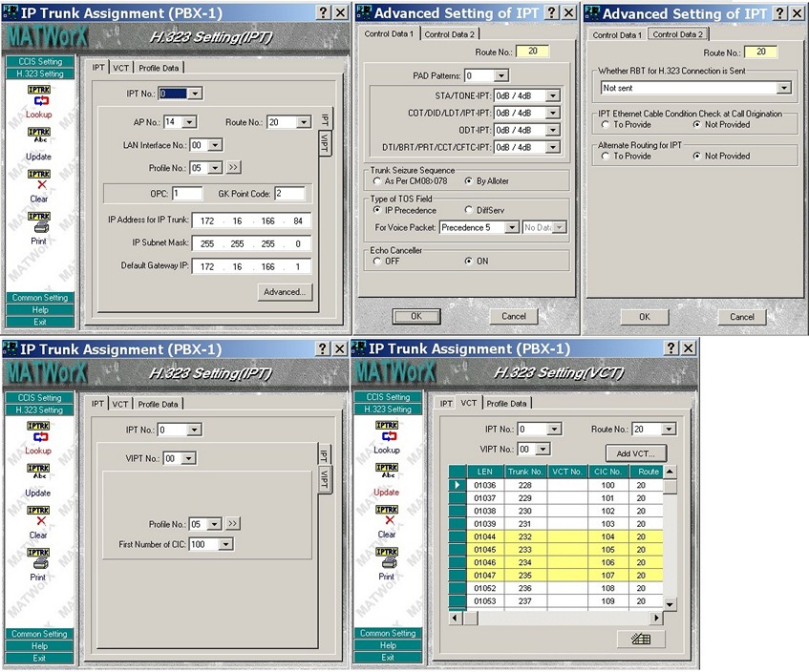
Task: Click Add VCT... button
Action: point(636,453)
